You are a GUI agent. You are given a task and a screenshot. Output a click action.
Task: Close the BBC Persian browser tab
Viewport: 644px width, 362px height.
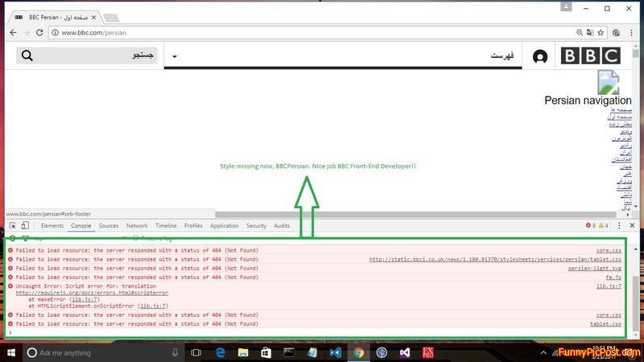(x=93, y=17)
